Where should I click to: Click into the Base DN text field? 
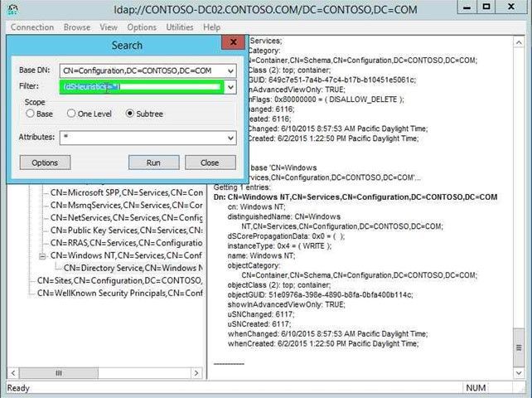(142, 70)
